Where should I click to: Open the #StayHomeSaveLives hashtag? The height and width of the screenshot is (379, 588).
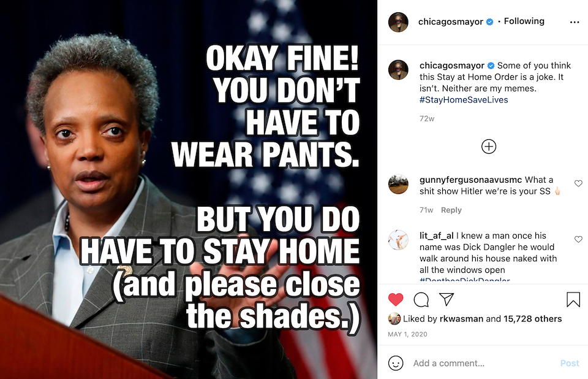click(x=464, y=100)
